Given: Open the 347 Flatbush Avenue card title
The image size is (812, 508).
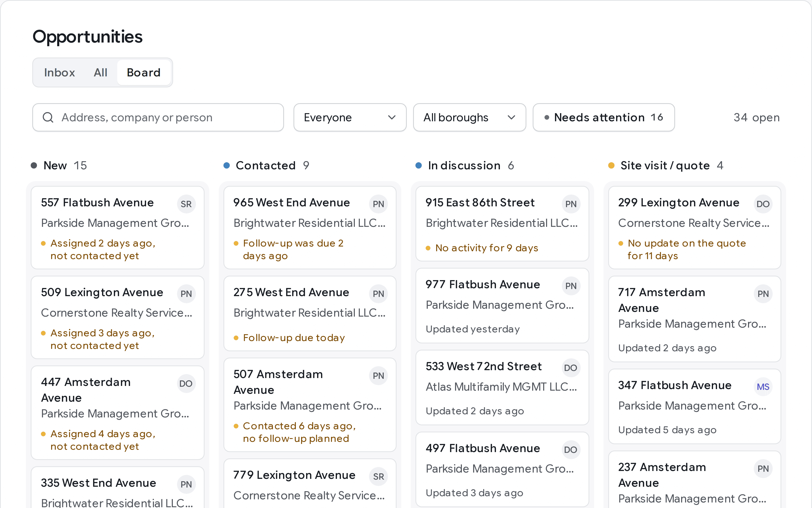Looking at the screenshot, I should 675,385.
